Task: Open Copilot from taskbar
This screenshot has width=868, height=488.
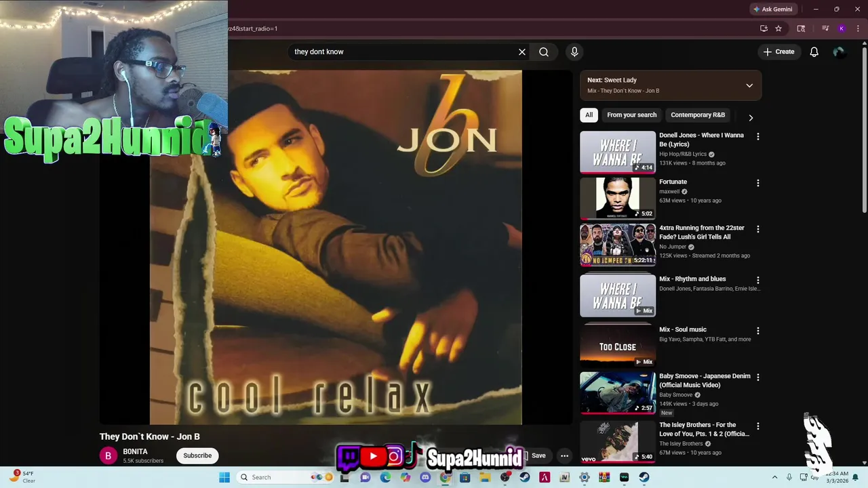Action: 406,477
